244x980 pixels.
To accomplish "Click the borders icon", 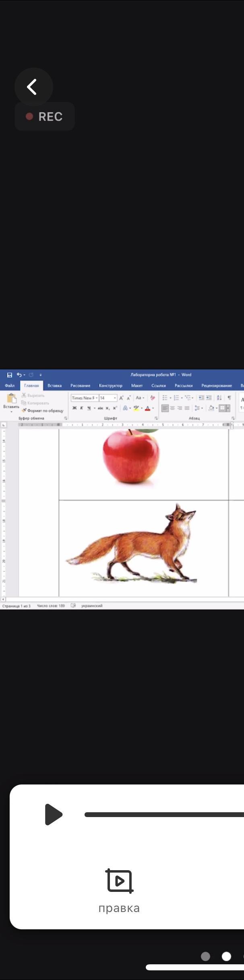I will pos(222,408).
